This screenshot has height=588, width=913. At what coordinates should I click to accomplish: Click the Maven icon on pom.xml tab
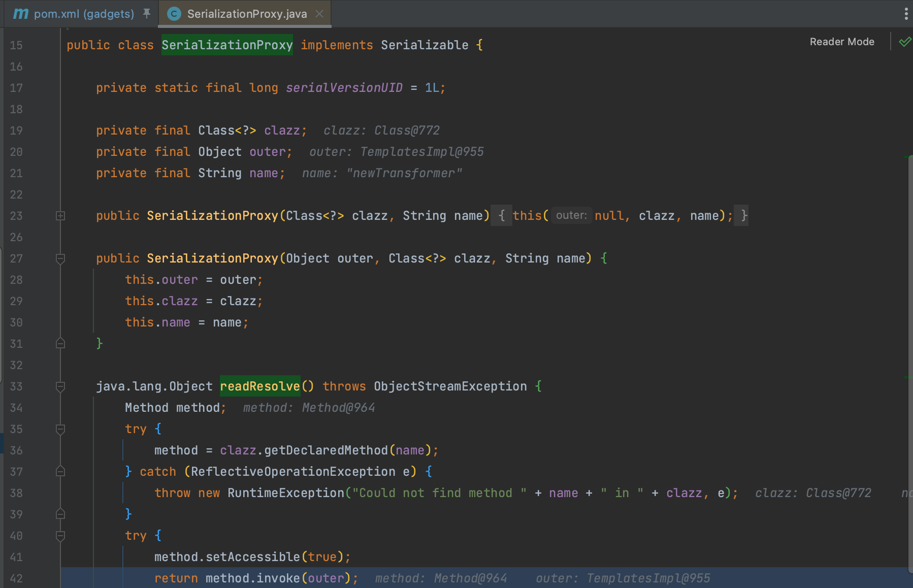pos(21,14)
